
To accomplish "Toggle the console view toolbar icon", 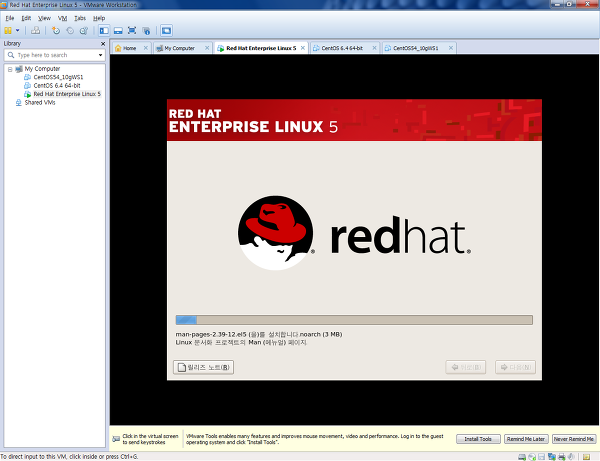I will point(166,30).
